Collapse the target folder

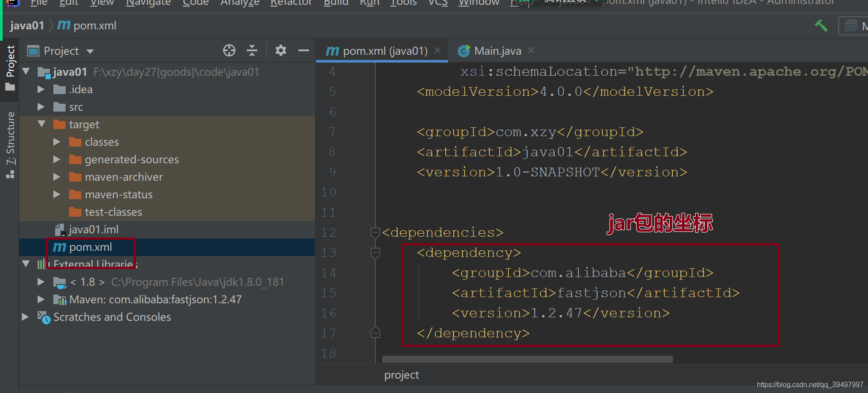pyautogui.click(x=42, y=124)
